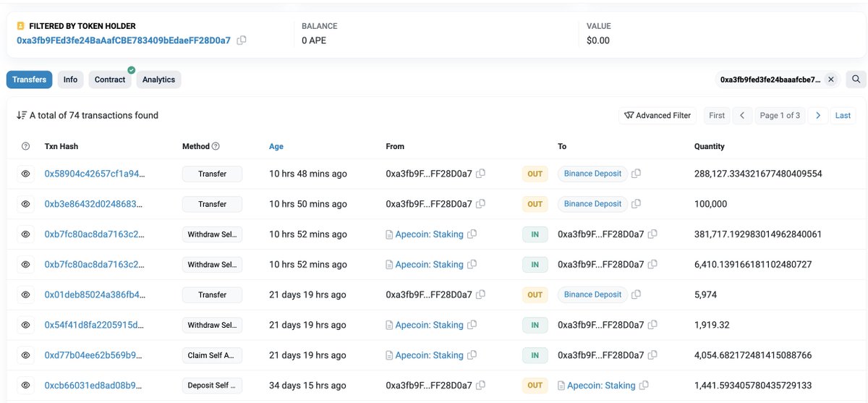This screenshot has height=403, width=868.
Task: Open transaction hash 0xcb66031ed8ad08b9
Action: click(x=95, y=386)
